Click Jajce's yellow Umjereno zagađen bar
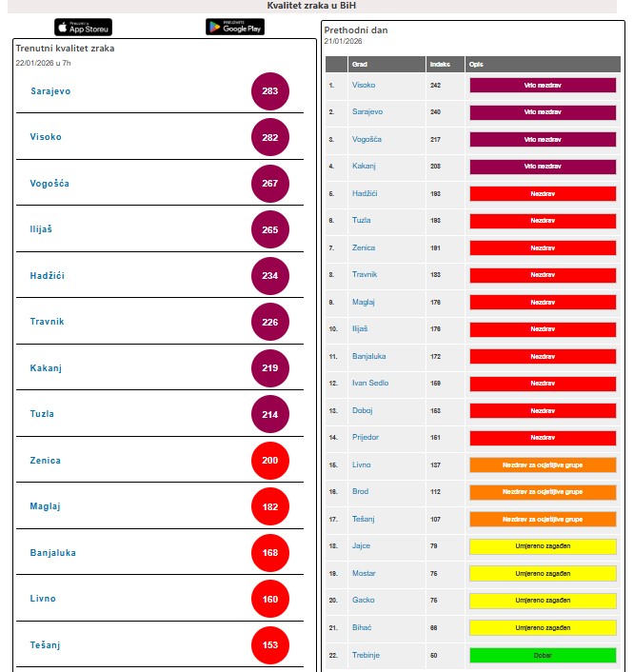The height and width of the screenshot is (672, 634). click(x=543, y=546)
